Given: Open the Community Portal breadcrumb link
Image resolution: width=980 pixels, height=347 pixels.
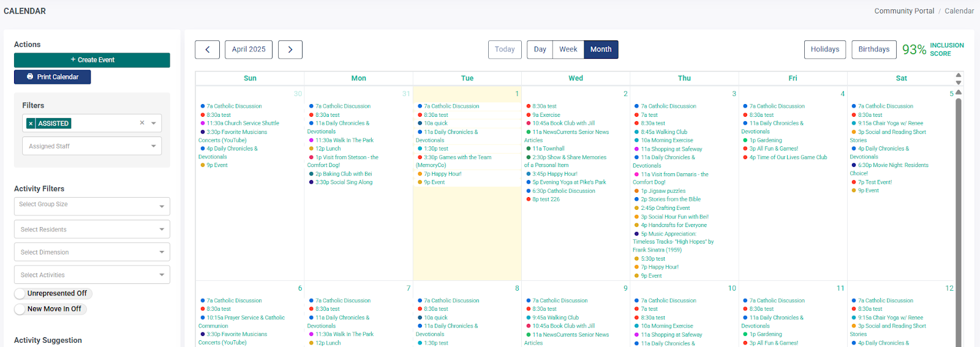Looking at the screenshot, I should tap(904, 11).
